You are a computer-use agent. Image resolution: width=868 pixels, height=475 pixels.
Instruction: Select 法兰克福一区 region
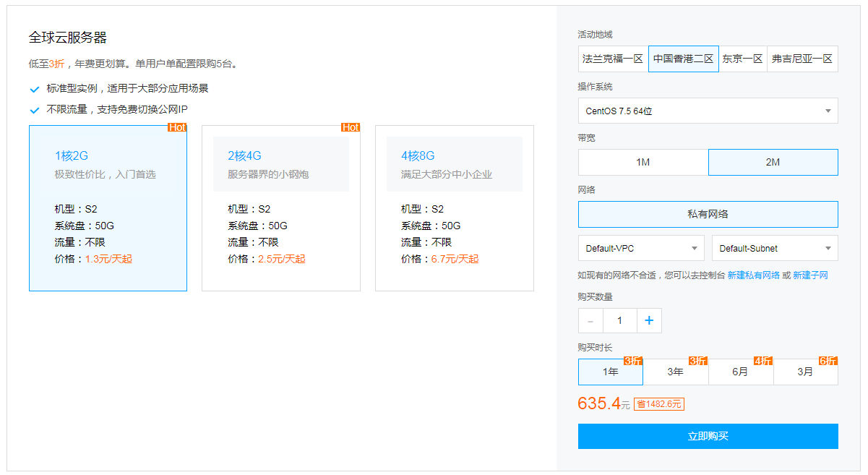(x=613, y=59)
